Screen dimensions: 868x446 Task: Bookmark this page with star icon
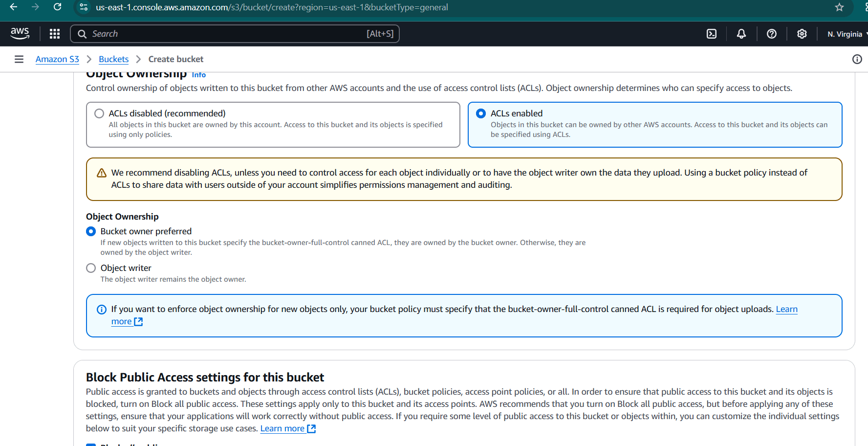click(x=839, y=7)
